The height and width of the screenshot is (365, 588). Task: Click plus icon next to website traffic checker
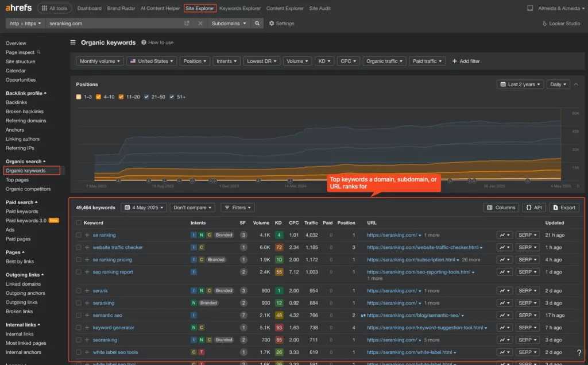pos(87,247)
